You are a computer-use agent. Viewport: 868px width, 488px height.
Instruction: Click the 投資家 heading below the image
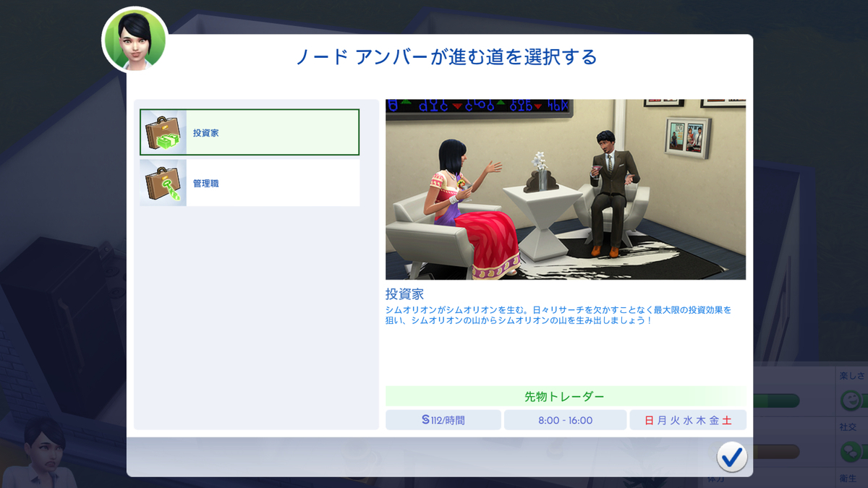(x=404, y=294)
